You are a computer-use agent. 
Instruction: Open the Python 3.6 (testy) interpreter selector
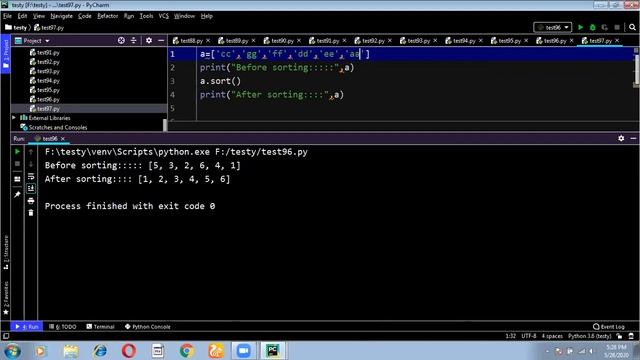pyautogui.click(x=589, y=336)
